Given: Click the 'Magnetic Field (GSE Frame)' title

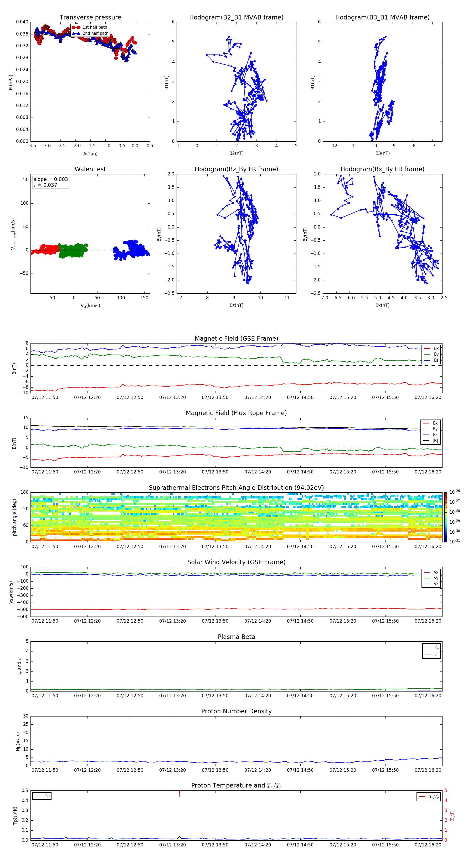Looking at the screenshot, I should 236,339.
